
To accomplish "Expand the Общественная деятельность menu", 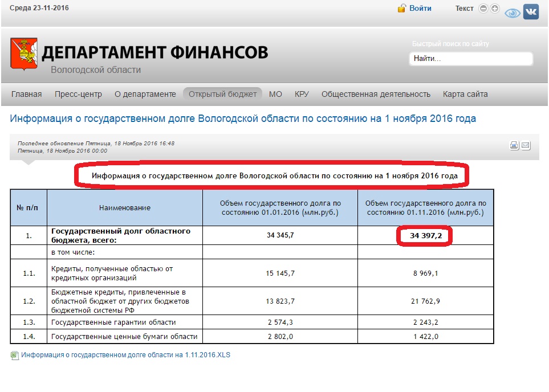I will (x=376, y=95).
